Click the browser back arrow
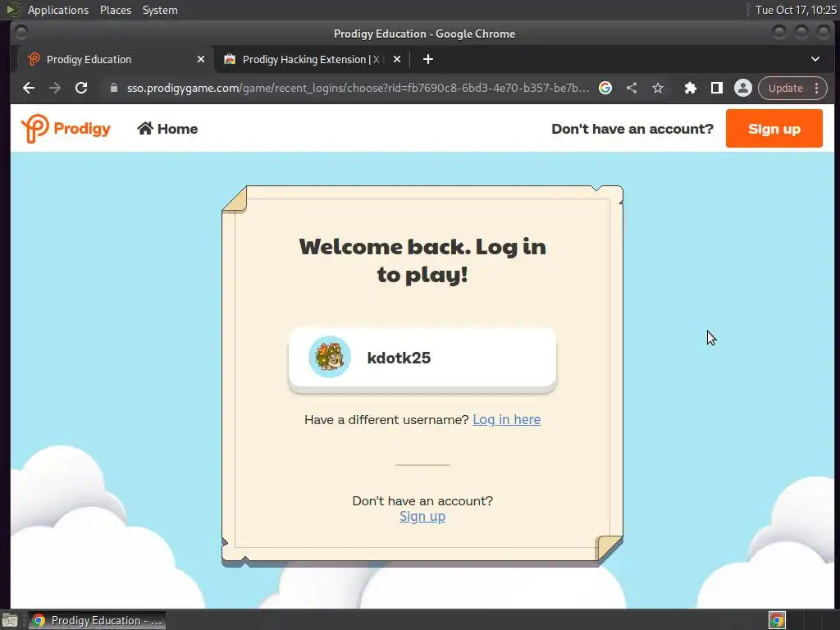Viewport: 840px width, 630px height. [x=29, y=88]
